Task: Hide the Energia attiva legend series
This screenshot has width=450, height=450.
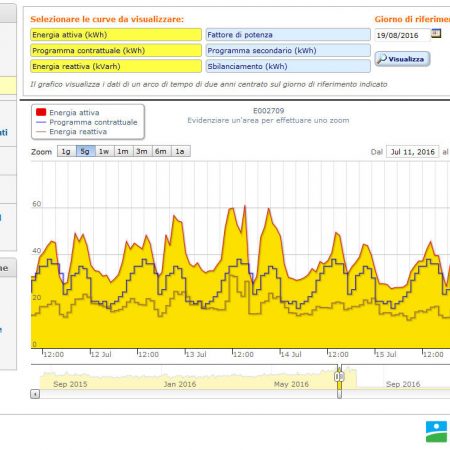Action: coord(74,112)
